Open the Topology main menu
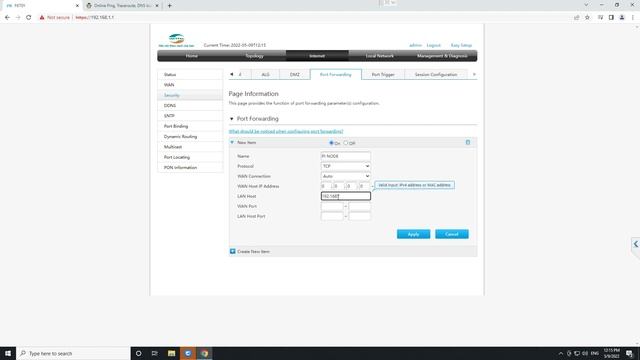640x360 pixels. [254, 56]
